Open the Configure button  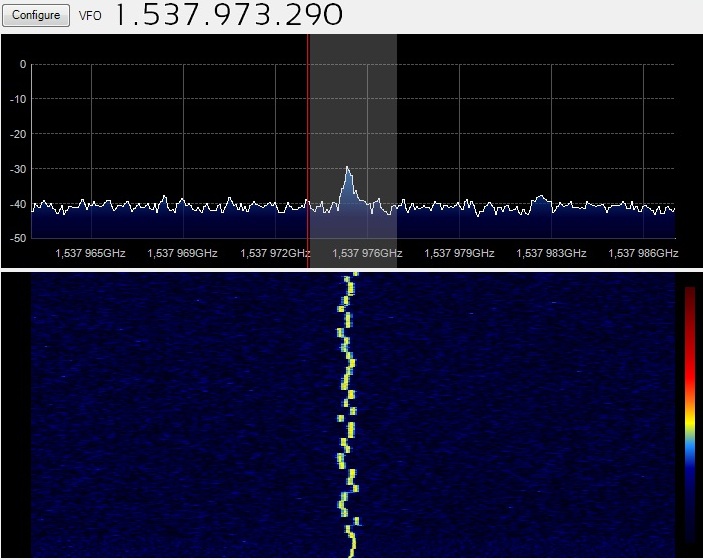[x=36, y=15]
